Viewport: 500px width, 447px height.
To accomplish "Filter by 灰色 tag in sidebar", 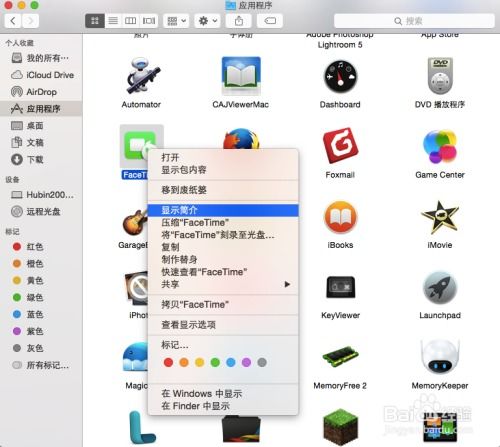I will 41,348.
